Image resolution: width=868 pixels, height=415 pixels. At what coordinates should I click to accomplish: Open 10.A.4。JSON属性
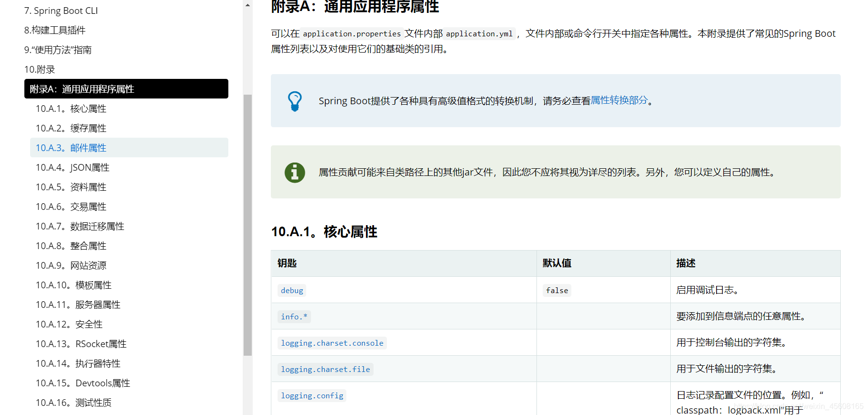tap(73, 167)
